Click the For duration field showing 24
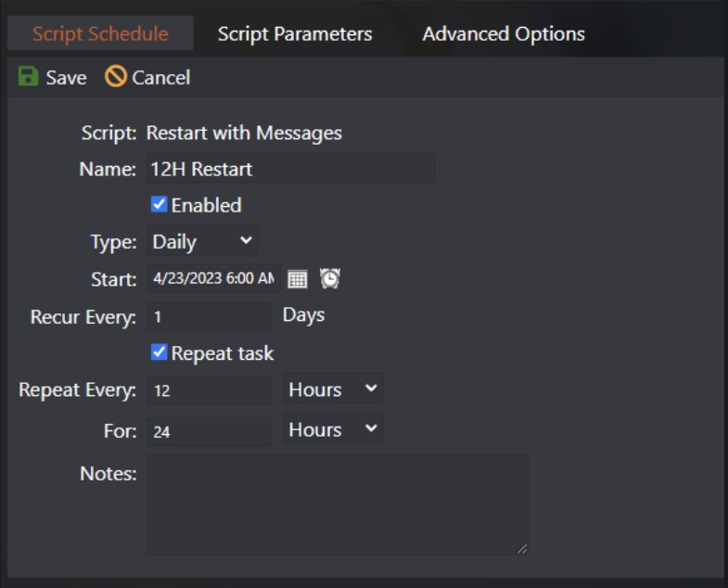This screenshot has height=588, width=728. [x=209, y=431]
